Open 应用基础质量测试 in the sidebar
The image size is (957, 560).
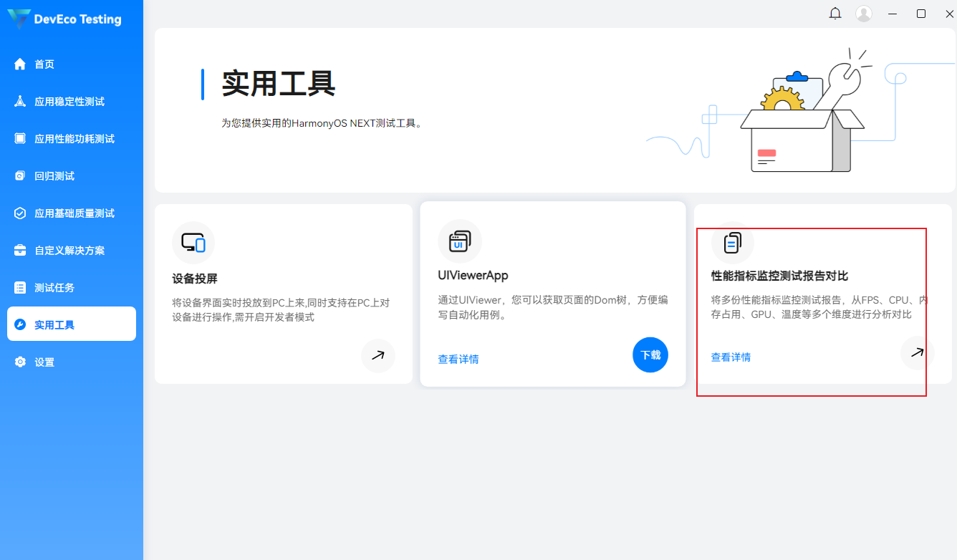[72, 213]
